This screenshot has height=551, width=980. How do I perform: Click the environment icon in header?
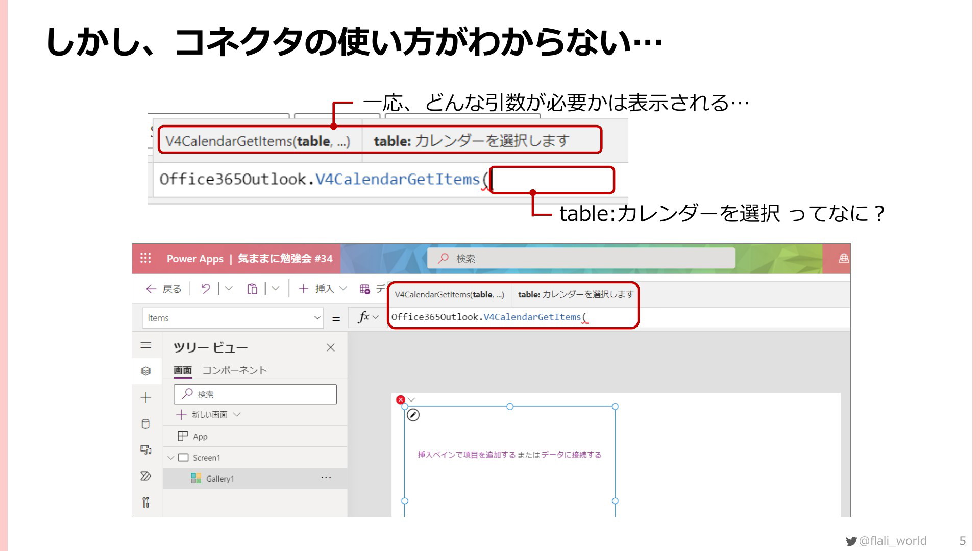(x=843, y=258)
